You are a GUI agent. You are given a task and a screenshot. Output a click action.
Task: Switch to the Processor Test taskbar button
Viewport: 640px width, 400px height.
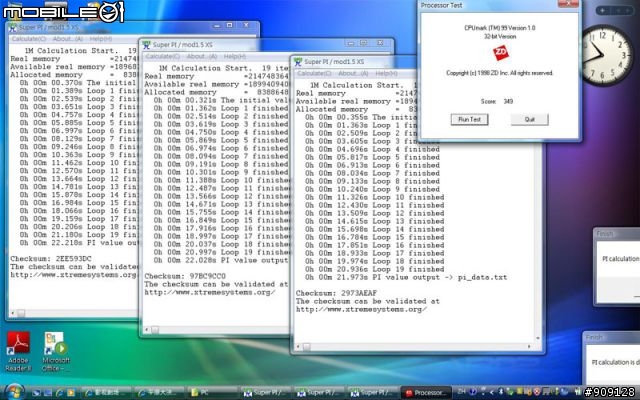click(426, 393)
